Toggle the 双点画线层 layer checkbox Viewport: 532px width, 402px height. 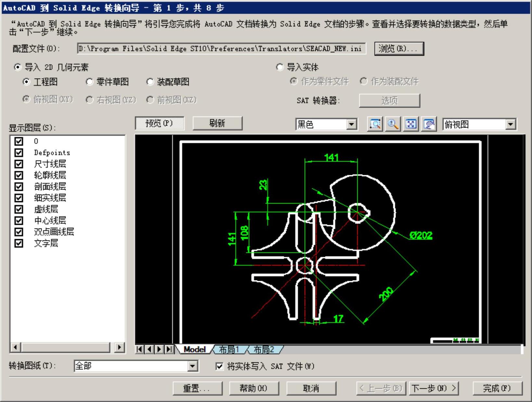tap(19, 232)
